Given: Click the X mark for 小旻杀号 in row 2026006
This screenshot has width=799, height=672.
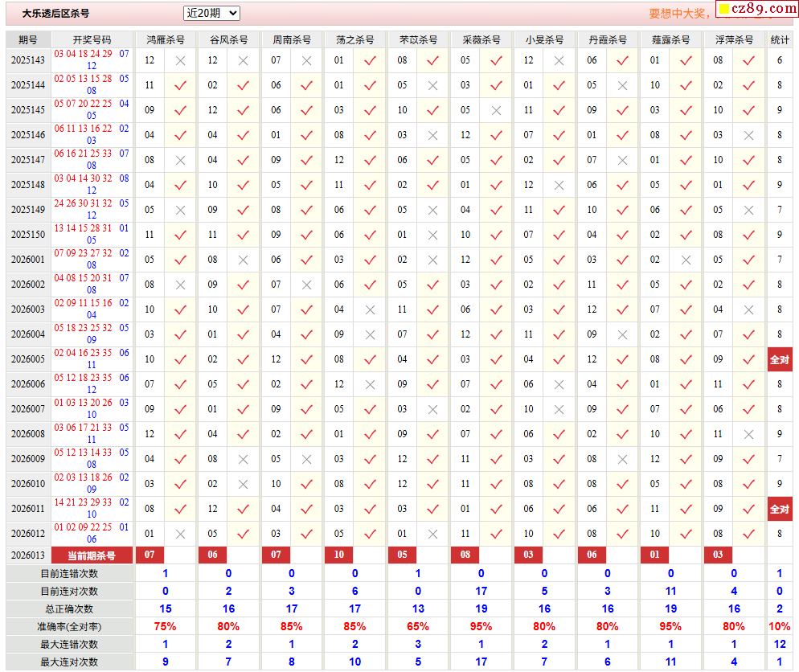Looking at the screenshot, I should tap(559, 385).
